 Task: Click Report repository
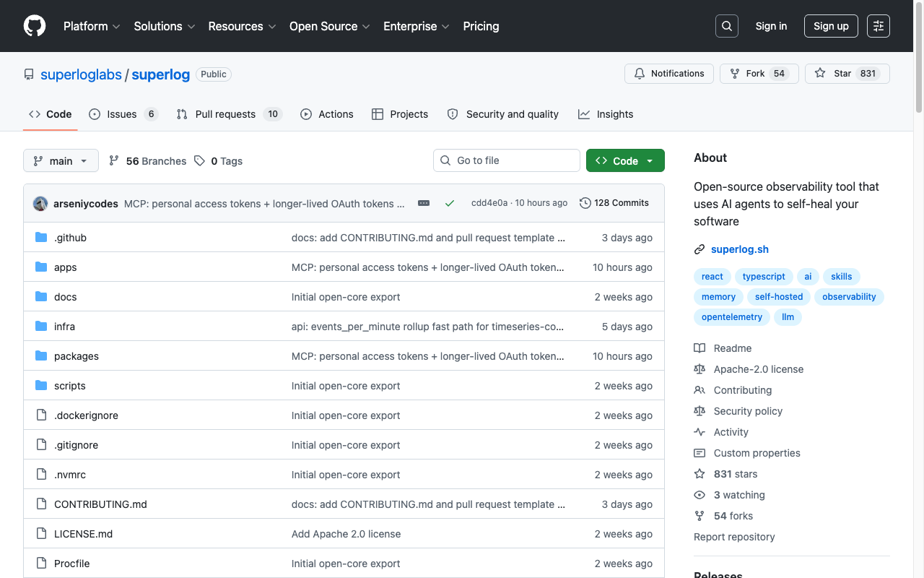tap(734, 537)
